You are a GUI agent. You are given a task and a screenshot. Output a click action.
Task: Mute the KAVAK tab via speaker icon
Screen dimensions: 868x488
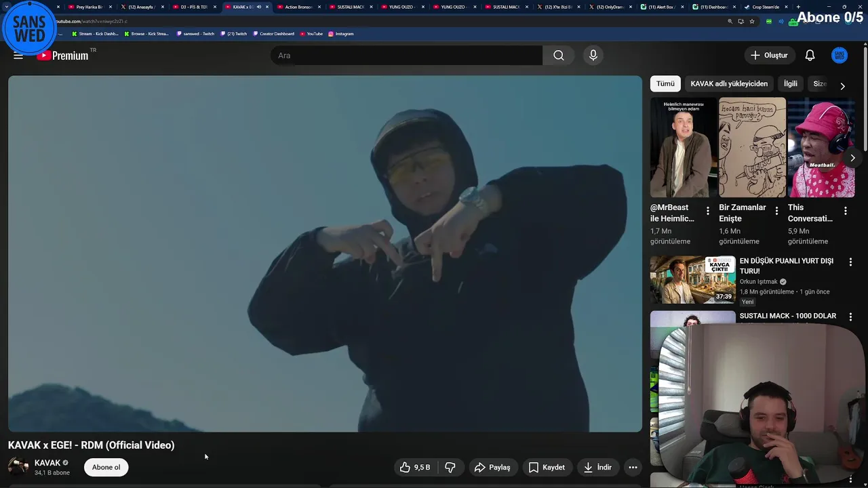pyautogui.click(x=259, y=7)
